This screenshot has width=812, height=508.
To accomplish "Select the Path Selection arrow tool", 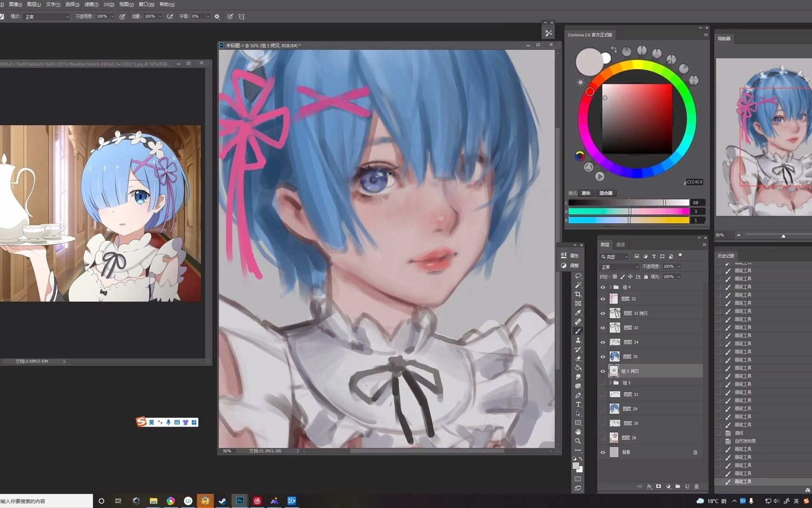I will coord(578,413).
